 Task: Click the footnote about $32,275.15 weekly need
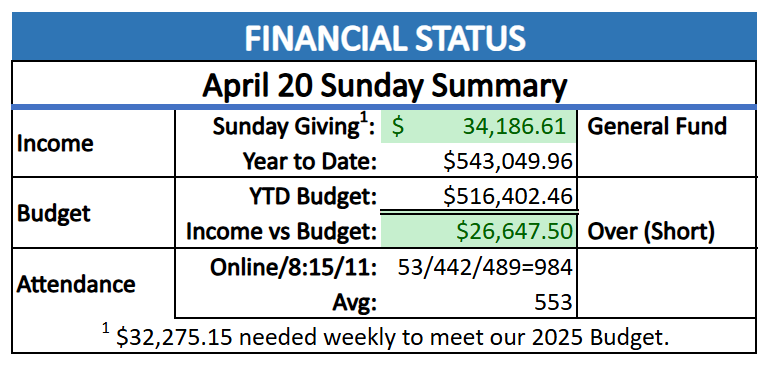click(x=386, y=337)
